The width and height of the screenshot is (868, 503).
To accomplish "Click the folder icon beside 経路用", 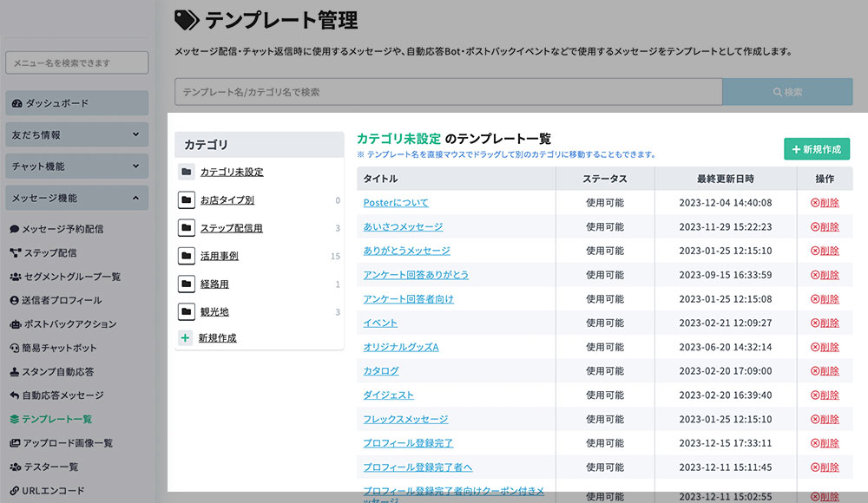I will click(187, 284).
